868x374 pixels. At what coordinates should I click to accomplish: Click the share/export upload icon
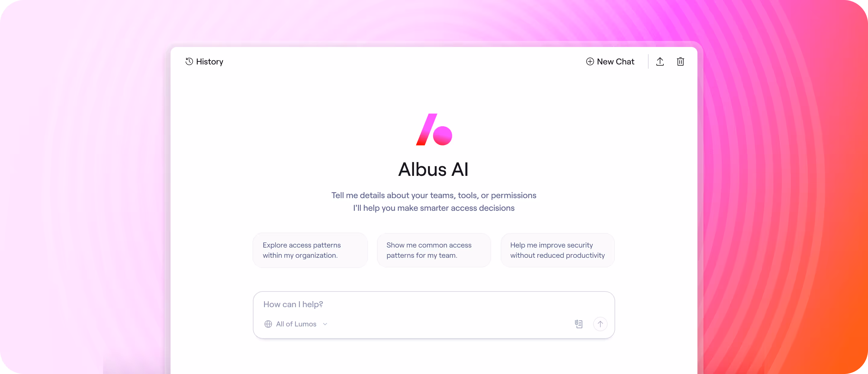click(660, 62)
